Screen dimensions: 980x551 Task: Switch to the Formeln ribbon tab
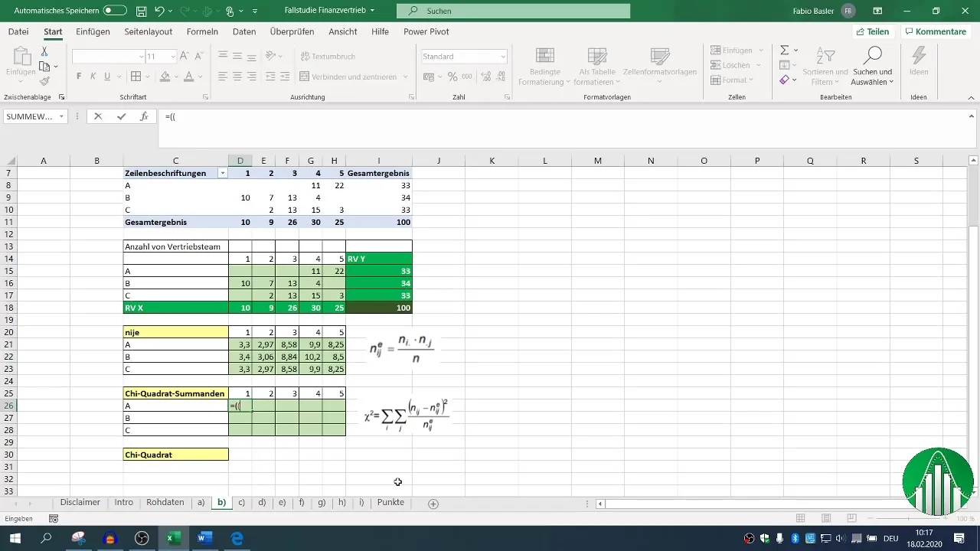(202, 31)
